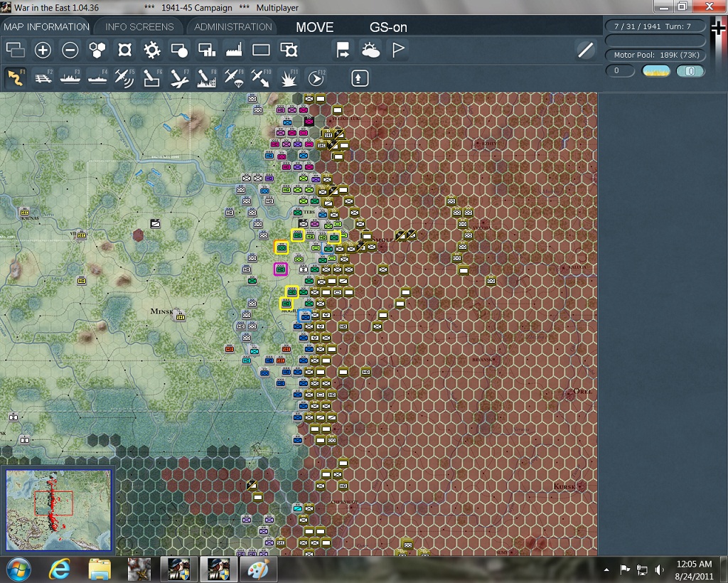This screenshot has width=728, height=583.
Task: Select the F4 Amphibious Transport icon
Action: coord(97,77)
